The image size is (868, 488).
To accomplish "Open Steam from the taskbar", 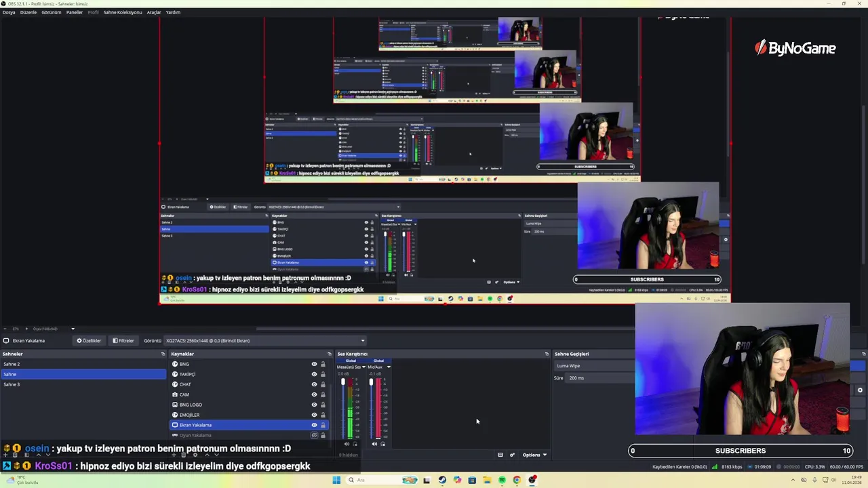I will 442,480.
